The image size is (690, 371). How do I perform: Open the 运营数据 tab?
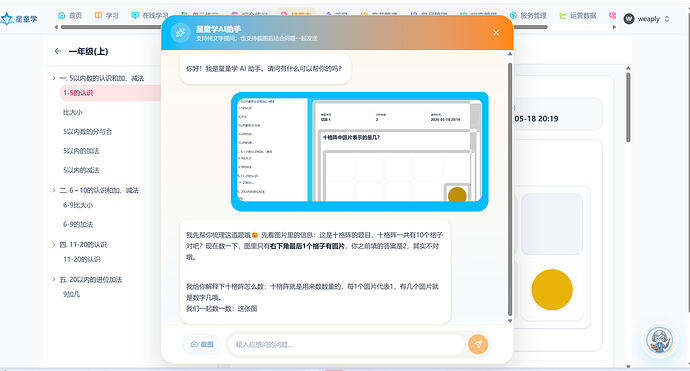[x=578, y=15]
